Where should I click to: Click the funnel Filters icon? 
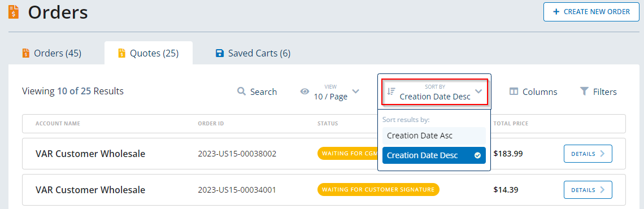584,91
